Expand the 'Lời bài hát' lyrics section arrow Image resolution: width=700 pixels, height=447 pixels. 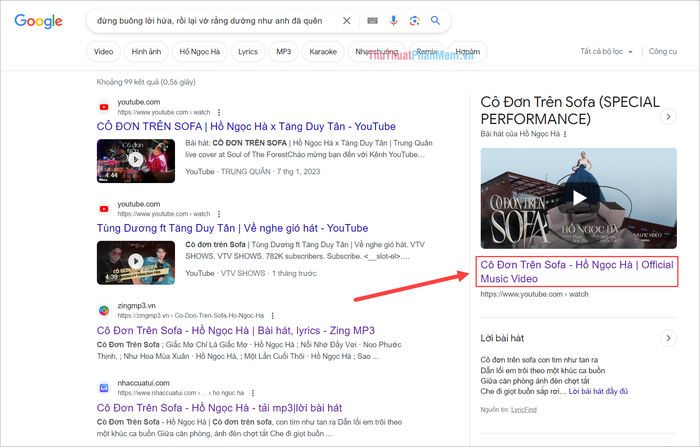(x=668, y=338)
